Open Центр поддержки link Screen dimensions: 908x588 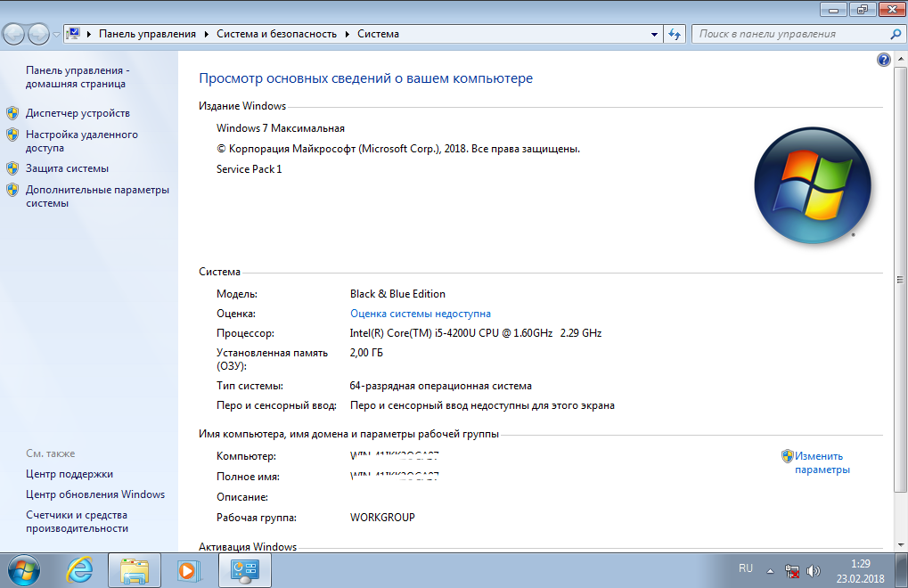tap(70, 474)
